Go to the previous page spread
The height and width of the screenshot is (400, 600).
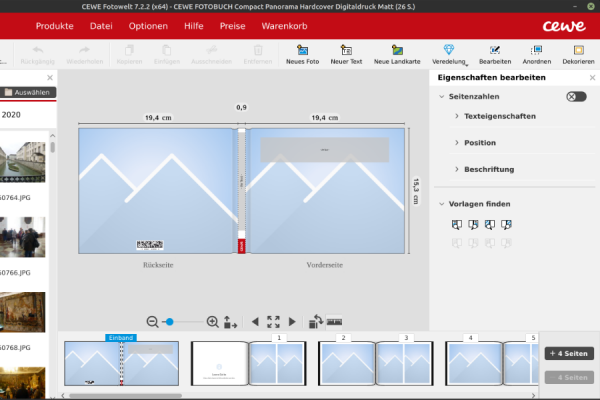255,322
